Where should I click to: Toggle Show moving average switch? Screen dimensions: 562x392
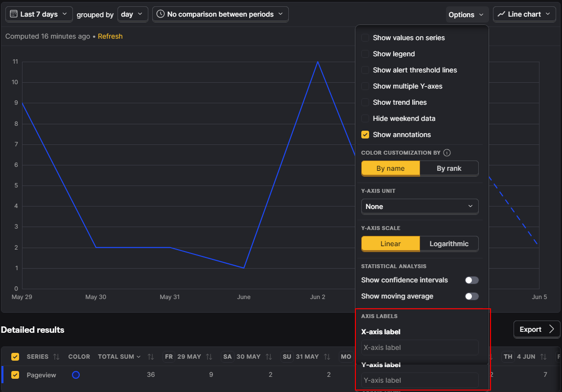tap(472, 297)
